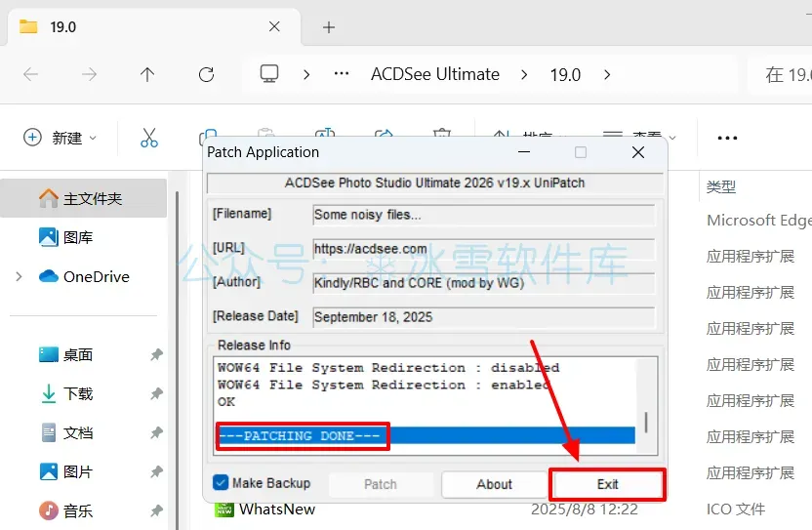Screen dimensions: 812x530
Task: Click the OK line in Release Info
Action: click(x=226, y=401)
